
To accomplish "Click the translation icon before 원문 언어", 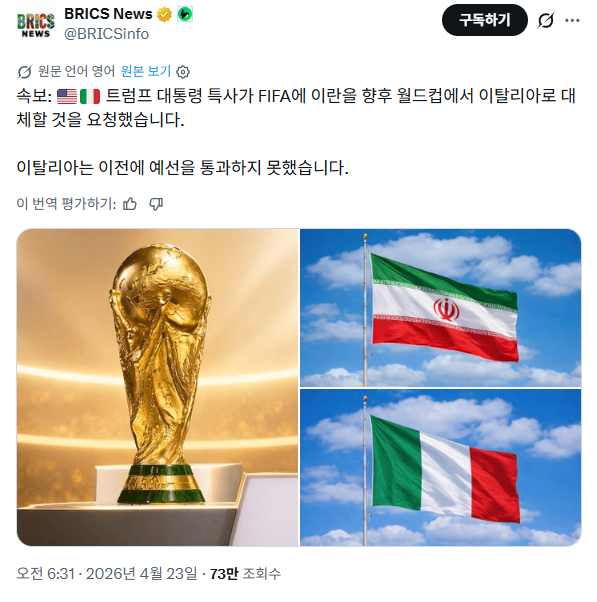I will [25, 72].
